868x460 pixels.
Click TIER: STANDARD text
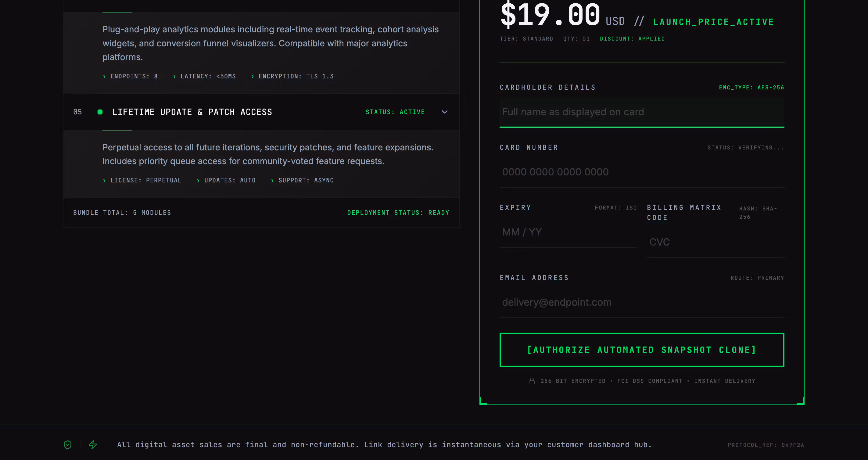[x=526, y=39]
